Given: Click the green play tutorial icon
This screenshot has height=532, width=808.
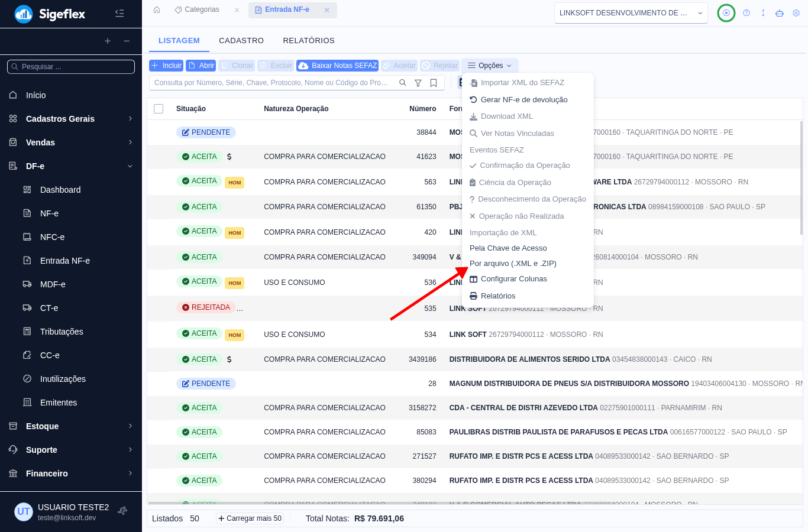Looking at the screenshot, I should 726,13.
